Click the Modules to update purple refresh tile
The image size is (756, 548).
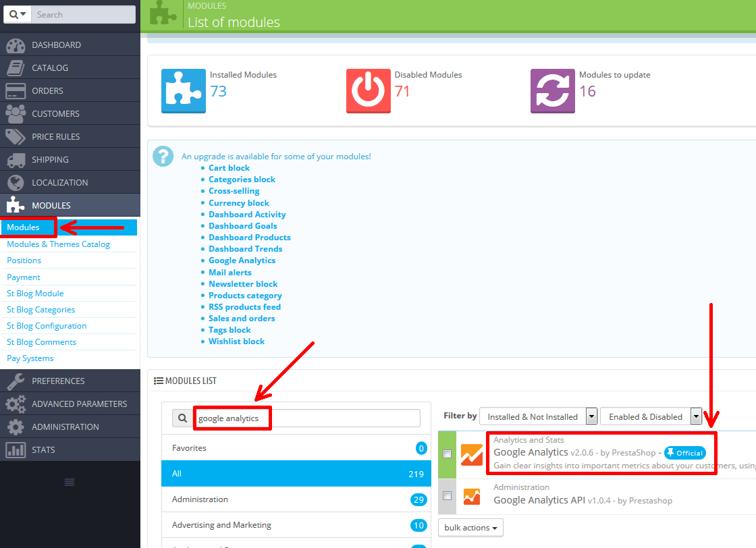pos(553,91)
